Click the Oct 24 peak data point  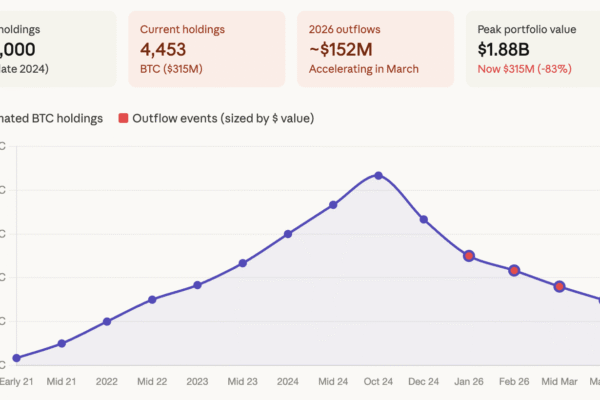click(378, 175)
